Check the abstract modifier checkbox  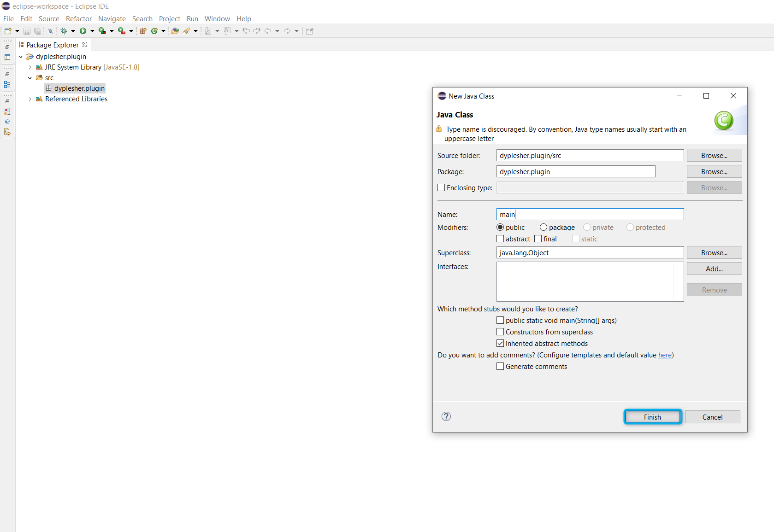pyautogui.click(x=500, y=239)
